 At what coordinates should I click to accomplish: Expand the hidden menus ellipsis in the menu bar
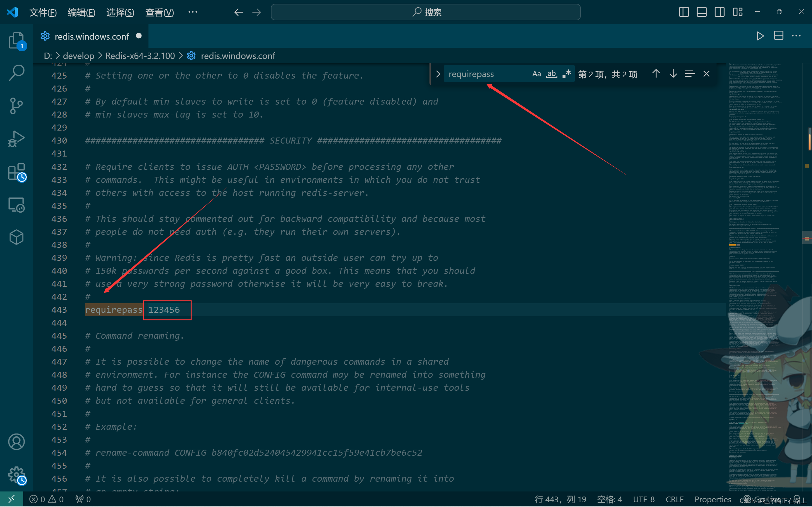coord(193,12)
